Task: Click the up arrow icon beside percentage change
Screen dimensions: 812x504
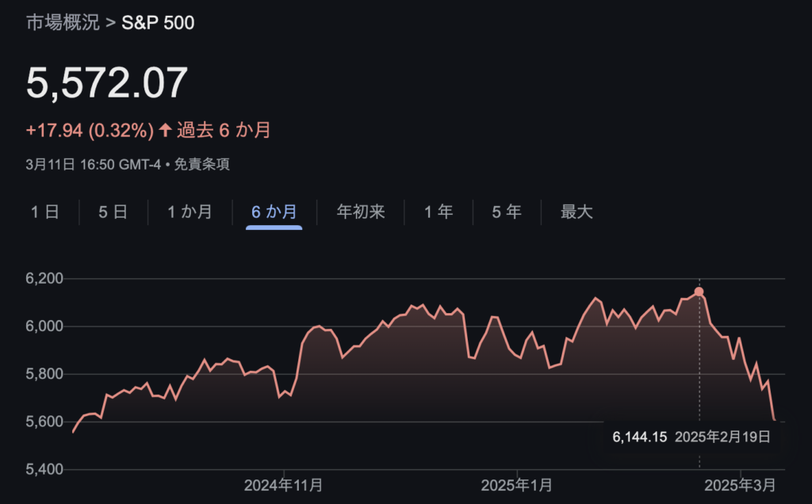Action: 165,130
